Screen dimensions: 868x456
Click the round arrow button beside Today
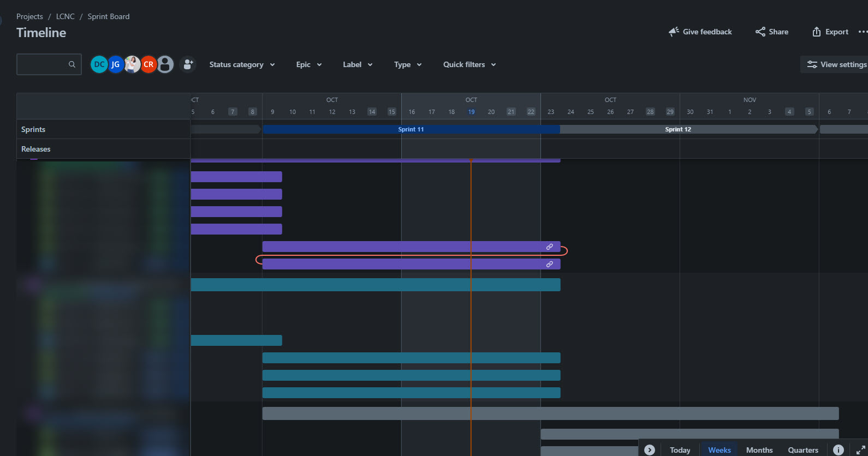pyautogui.click(x=650, y=449)
